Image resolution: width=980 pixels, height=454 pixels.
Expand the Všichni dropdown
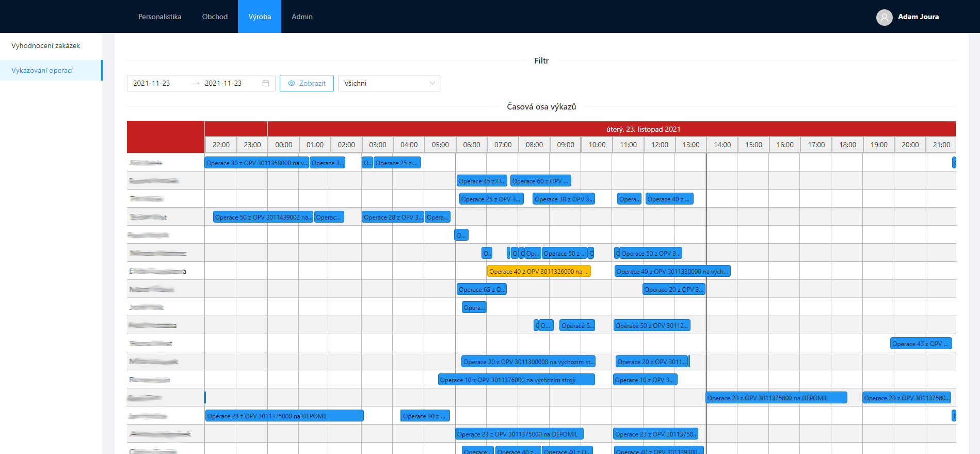coord(390,83)
